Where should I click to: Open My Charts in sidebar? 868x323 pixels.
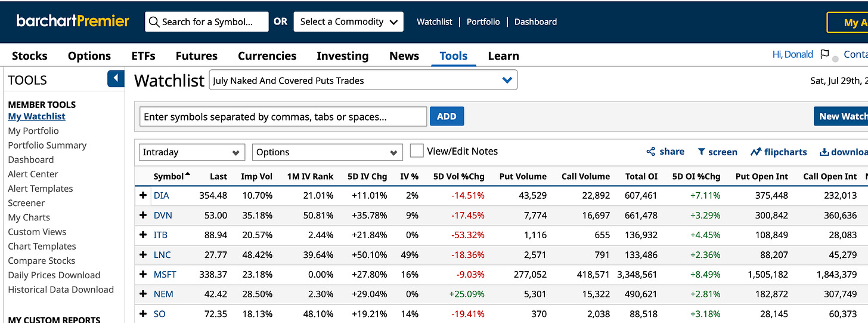[29, 217]
